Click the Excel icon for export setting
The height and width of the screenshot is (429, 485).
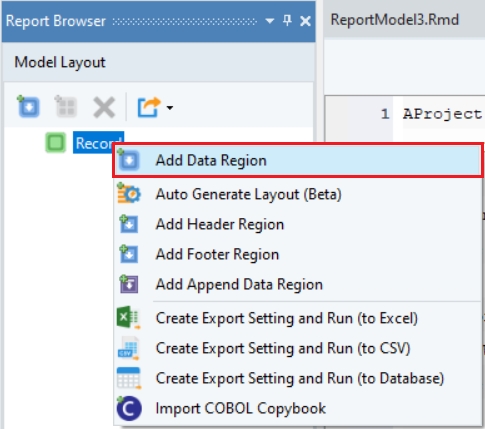[128, 318]
